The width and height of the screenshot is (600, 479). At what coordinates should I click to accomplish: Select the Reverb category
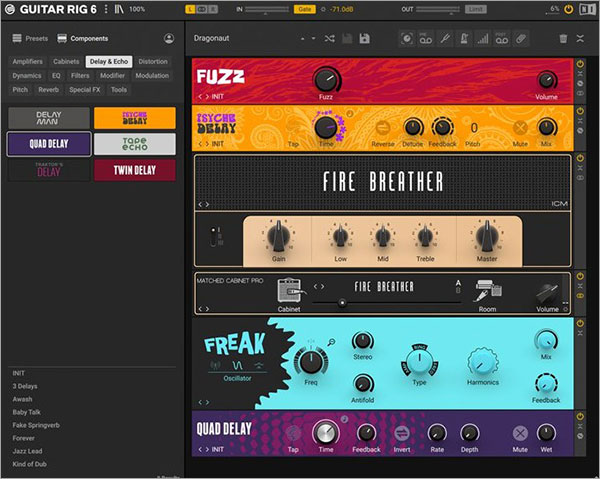pyautogui.click(x=49, y=90)
